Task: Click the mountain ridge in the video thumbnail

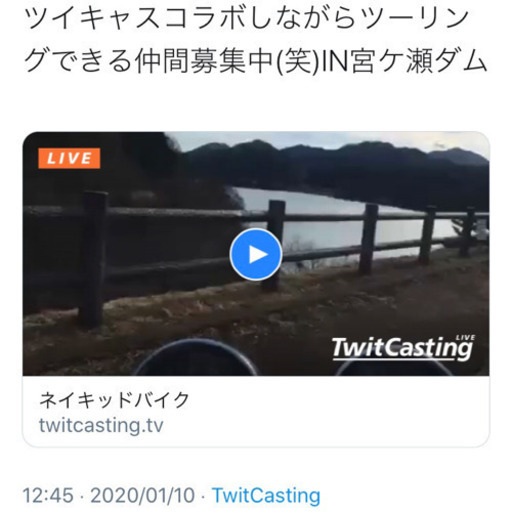Action: click(x=333, y=157)
